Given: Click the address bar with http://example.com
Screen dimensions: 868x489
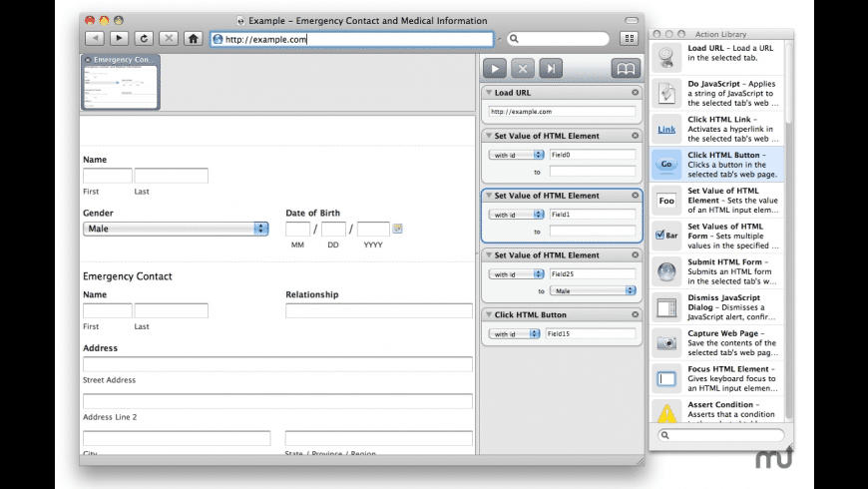Looking at the screenshot, I should click(352, 39).
